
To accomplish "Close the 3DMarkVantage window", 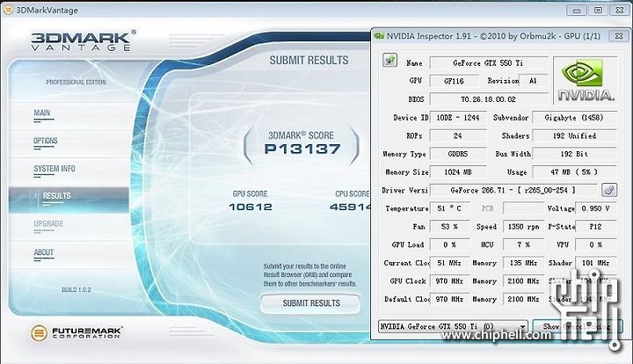I will pyautogui.click(x=620, y=10).
